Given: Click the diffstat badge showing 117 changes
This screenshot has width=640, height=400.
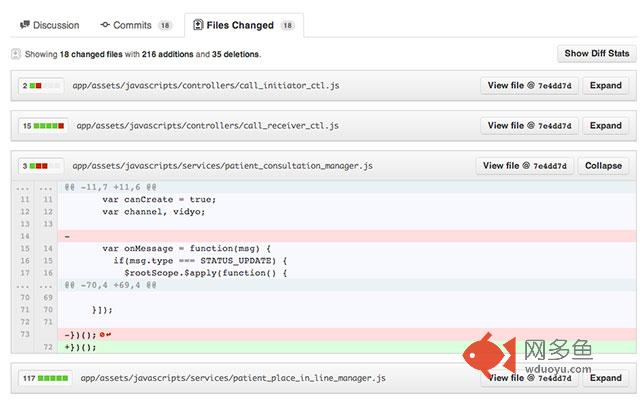Looking at the screenshot, I should point(45,378).
